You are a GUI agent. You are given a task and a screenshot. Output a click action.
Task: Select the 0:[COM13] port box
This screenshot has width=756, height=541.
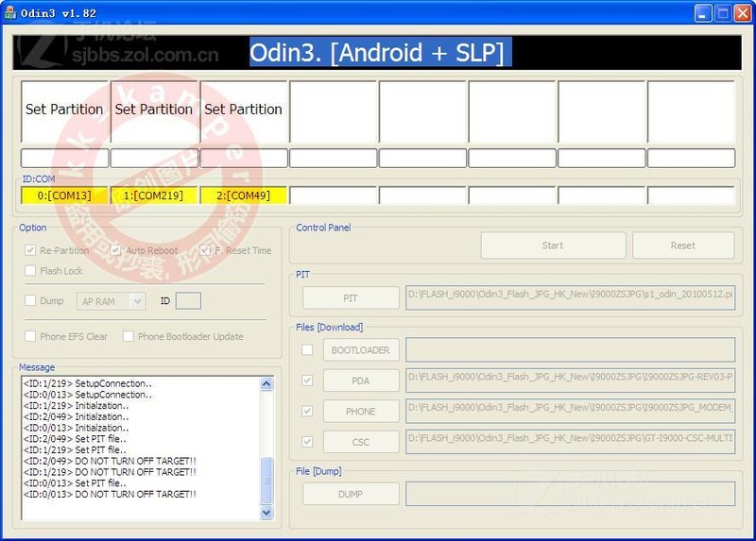tap(64, 195)
